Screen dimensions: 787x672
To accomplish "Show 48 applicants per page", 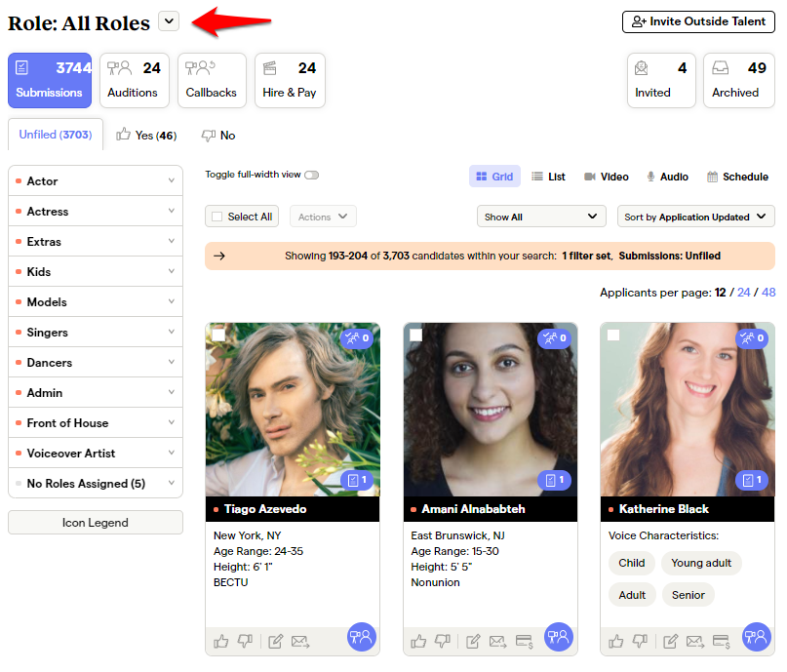I will coord(768,292).
